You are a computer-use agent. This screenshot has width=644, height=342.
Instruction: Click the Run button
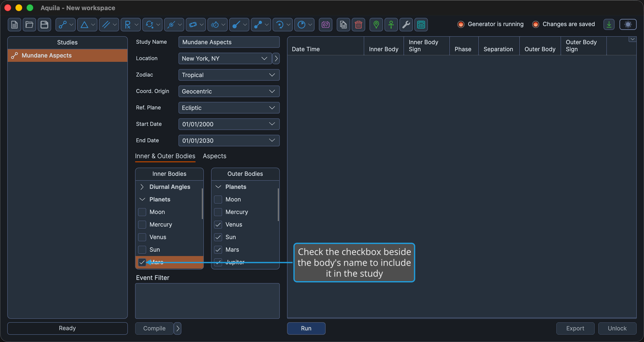[x=306, y=328]
